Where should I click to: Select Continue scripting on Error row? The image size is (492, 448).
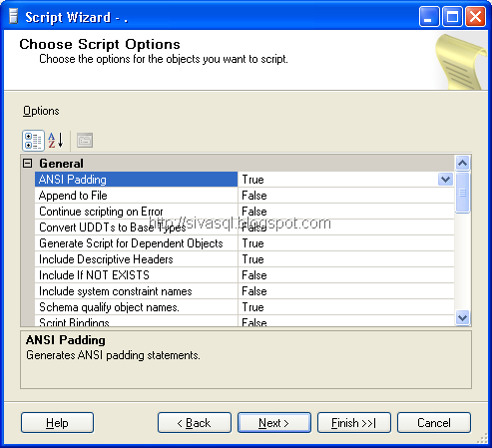245,212
